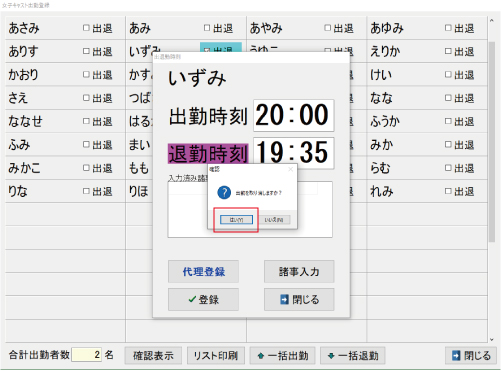Select the cast name さえ
This screenshot has height=371, width=501.
(18, 98)
